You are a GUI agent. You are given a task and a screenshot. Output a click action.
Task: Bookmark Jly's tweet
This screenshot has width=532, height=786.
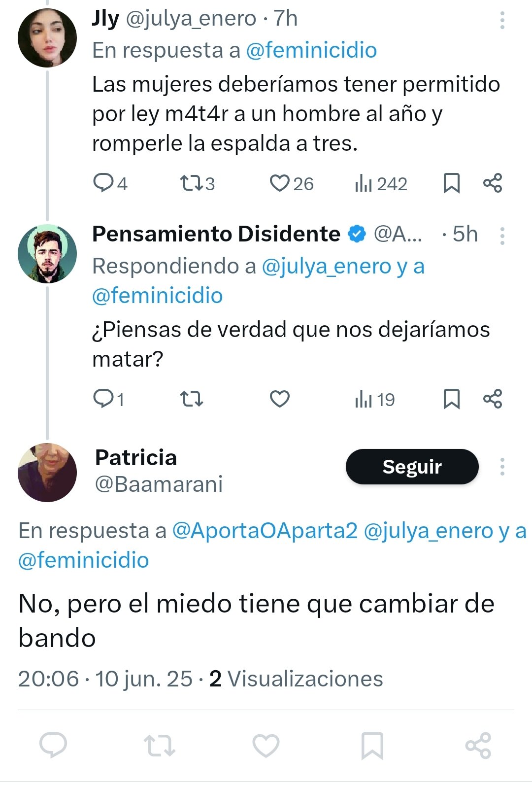pos(451,184)
